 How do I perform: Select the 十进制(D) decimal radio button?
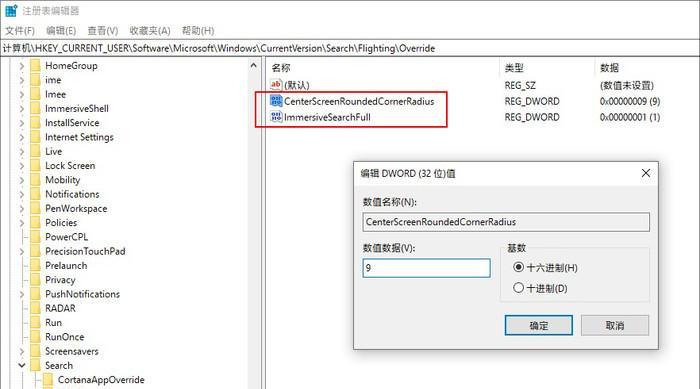518,288
